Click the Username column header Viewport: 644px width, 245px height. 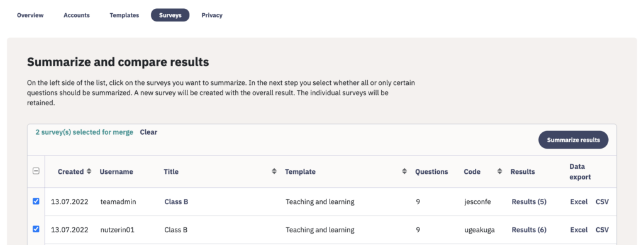coord(116,172)
